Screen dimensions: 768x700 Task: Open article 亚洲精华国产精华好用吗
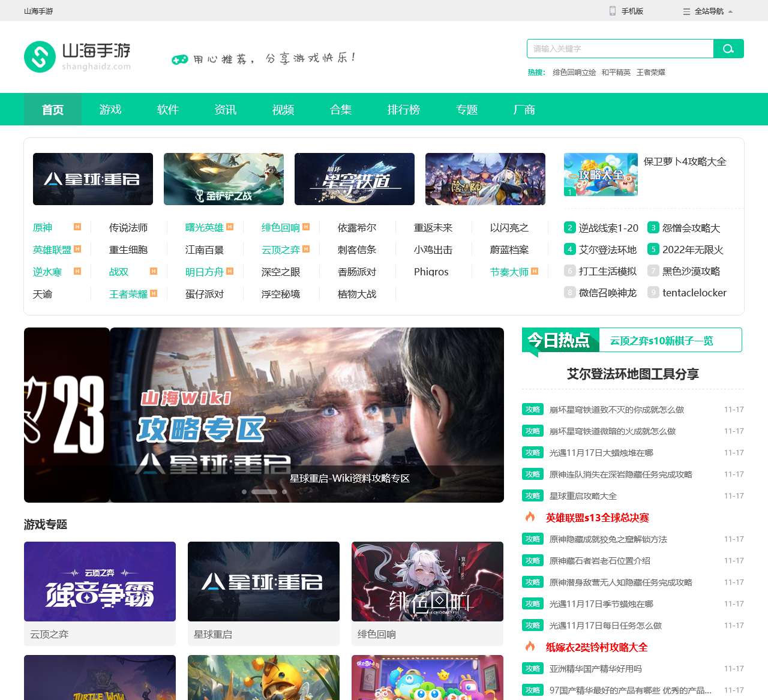click(x=596, y=669)
